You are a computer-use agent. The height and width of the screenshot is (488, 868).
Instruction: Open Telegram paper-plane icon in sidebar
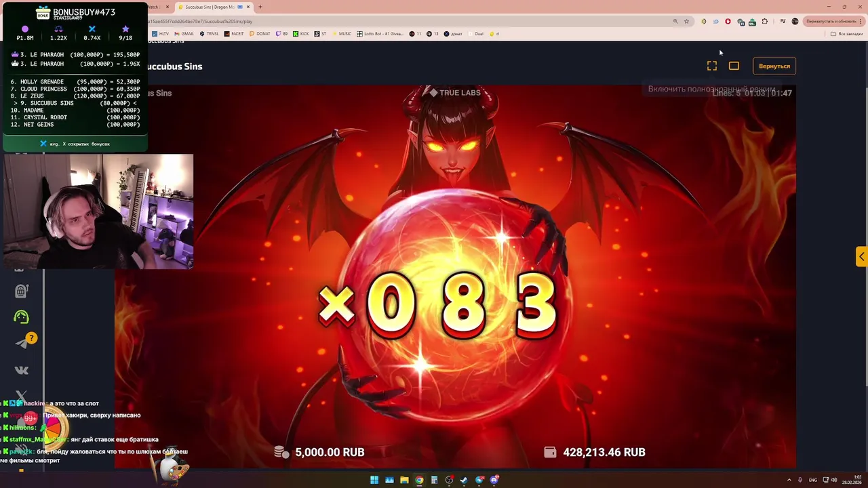pyautogui.click(x=21, y=344)
